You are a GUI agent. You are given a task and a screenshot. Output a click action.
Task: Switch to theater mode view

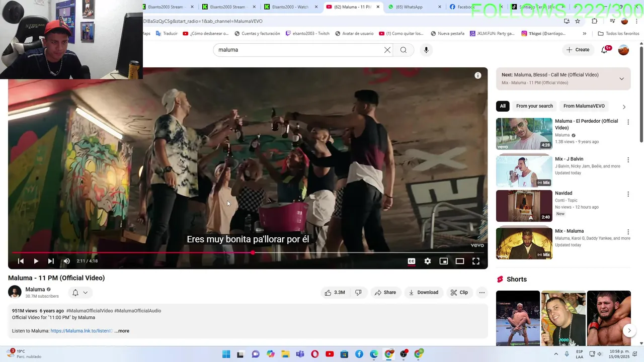click(460, 261)
